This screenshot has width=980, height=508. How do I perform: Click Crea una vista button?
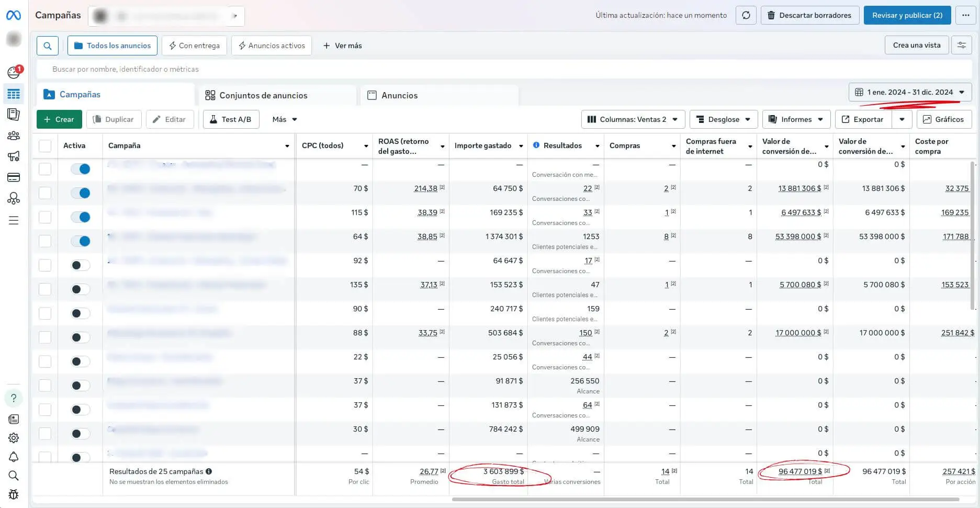[x=917, y=45]
